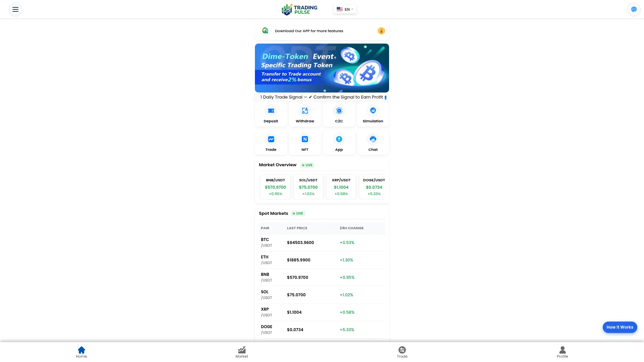Click the $1885.9900 ETH price
The height and width of the screenshot is (362, 644).
coord(299,260)
